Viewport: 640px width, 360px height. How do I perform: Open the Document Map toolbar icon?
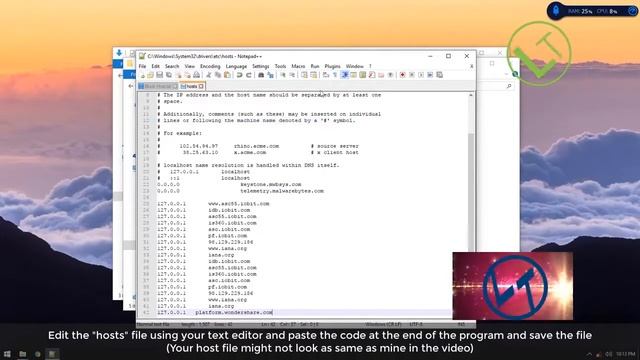point(362,75)
